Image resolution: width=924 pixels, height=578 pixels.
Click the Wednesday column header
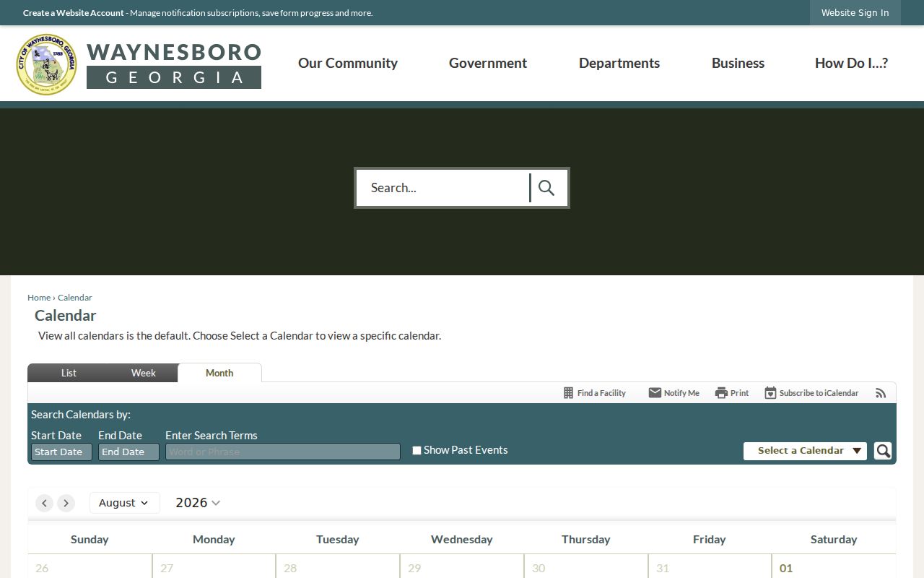(x=462, y=539)
